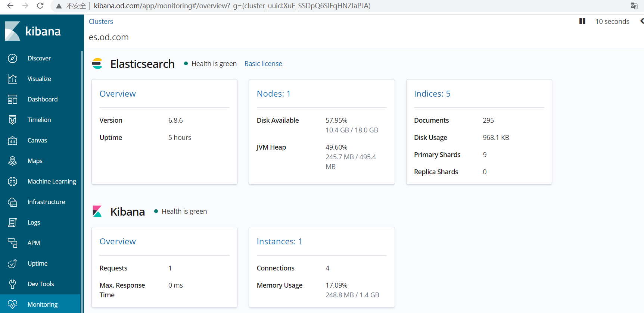Click Max. Response Time value 0 ms
The image size is (644, 313).
click(x=175, y=285)
